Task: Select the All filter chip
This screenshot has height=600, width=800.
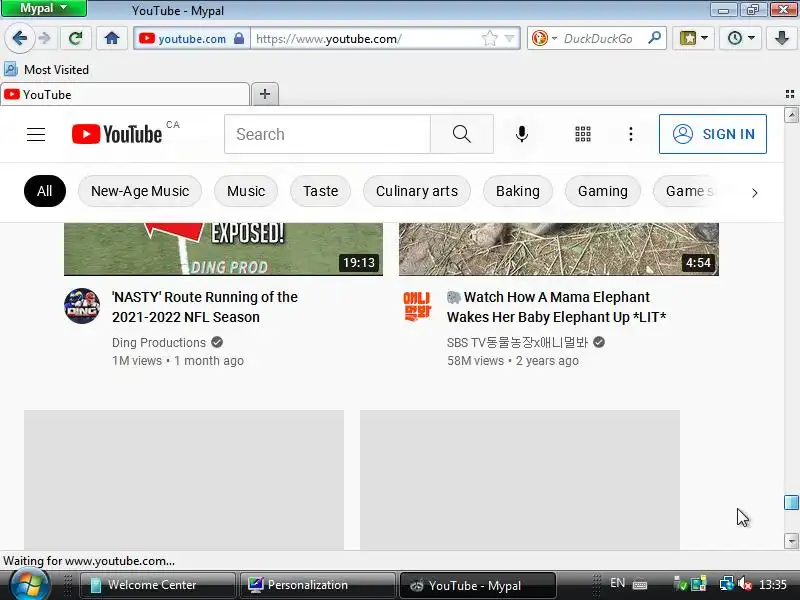Action: [x=45, y=191]
